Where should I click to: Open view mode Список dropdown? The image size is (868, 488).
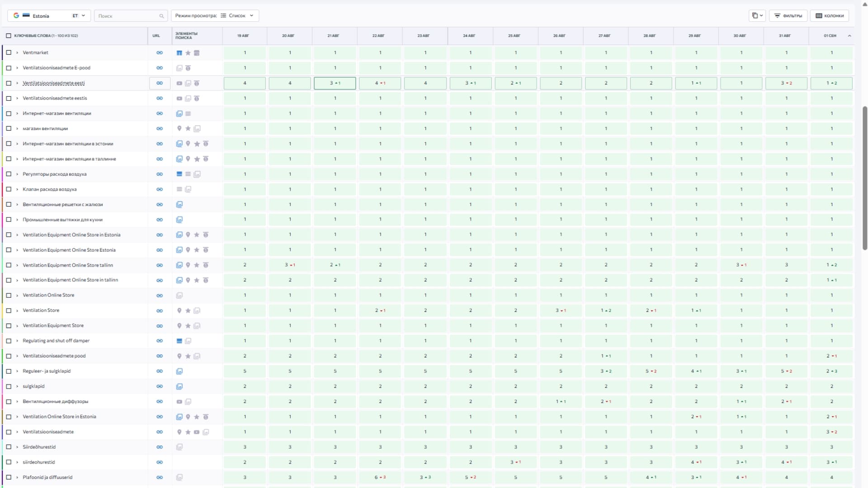pyautogui.click(x=215, y=16)
